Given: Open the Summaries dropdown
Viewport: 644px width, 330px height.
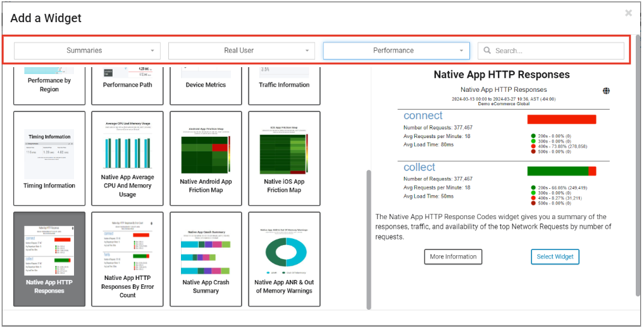Looking at the screenshot, I should tap(87, 51).
